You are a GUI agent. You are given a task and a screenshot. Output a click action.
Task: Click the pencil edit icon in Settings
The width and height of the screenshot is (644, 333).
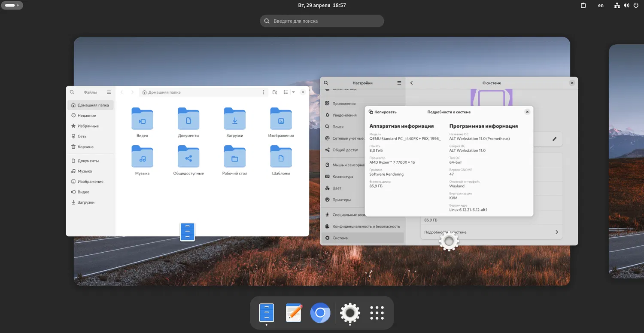(x=554, y=139)
